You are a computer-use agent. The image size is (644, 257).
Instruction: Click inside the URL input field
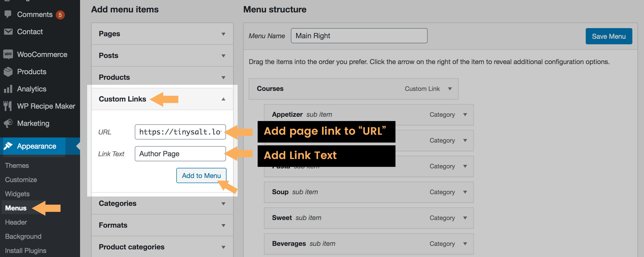(x=180, y=132)
